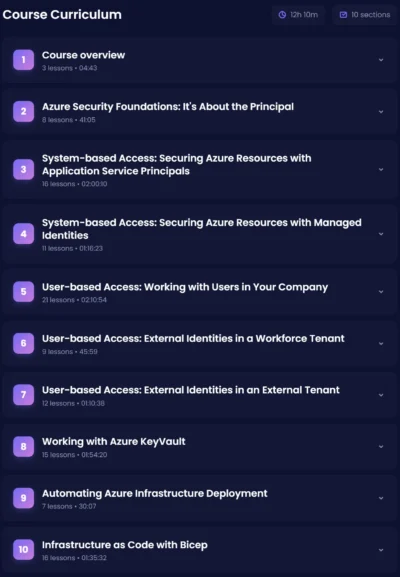Click the 12h 10m duration badge
Screen dimensions: 400x577
298,15
